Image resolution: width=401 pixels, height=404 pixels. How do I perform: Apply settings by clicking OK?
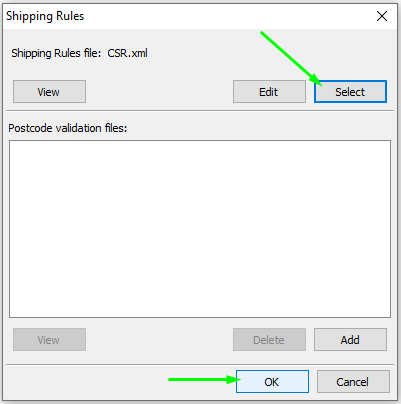point(272,381)
